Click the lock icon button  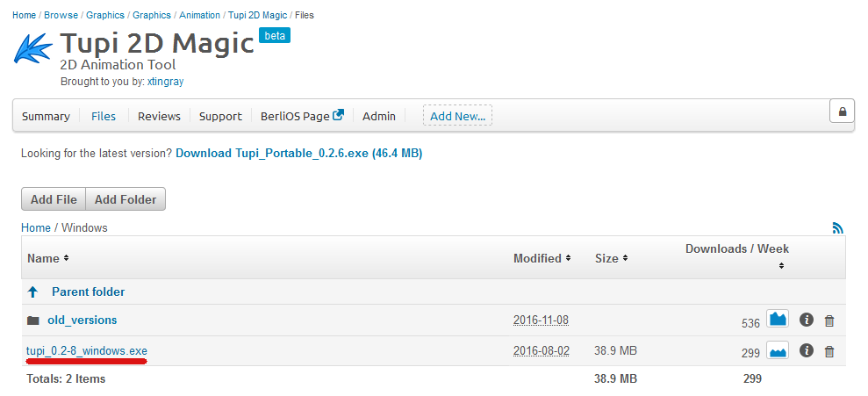[x=842, y=112]
